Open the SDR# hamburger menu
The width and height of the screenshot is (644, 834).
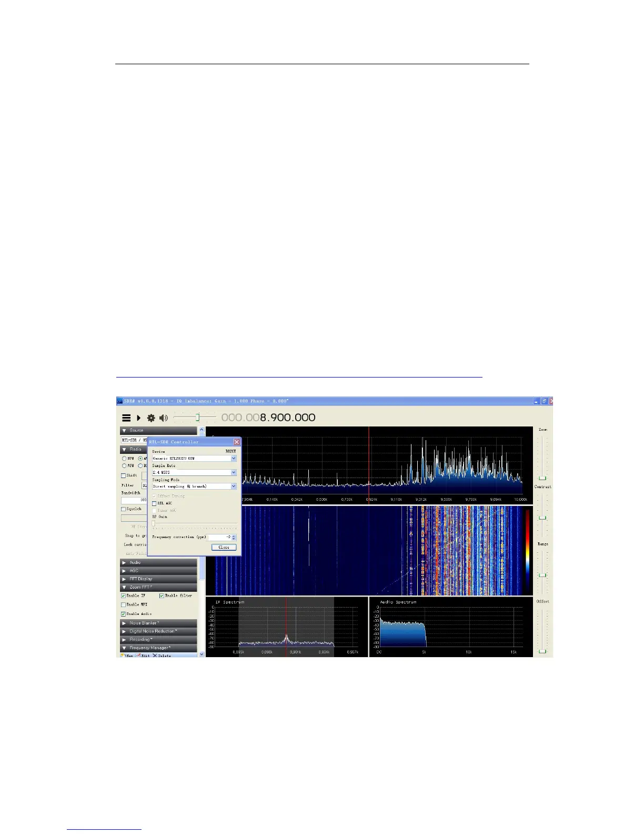tap(126, 418)
